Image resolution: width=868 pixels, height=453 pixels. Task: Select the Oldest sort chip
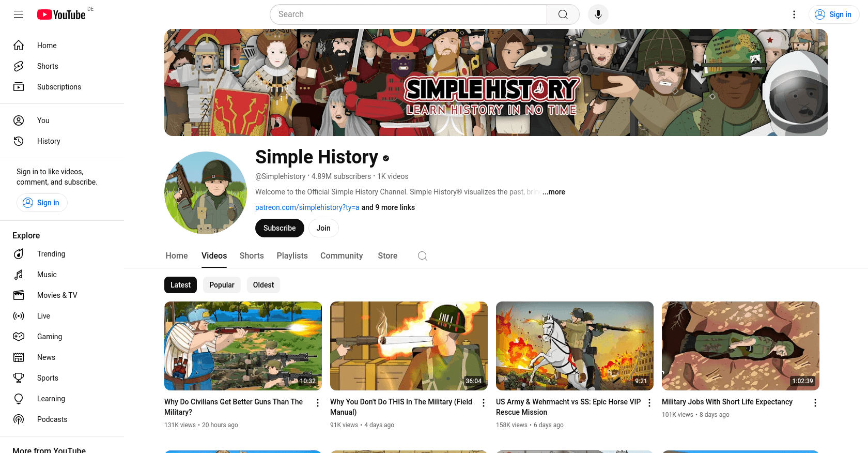[263, 285]
